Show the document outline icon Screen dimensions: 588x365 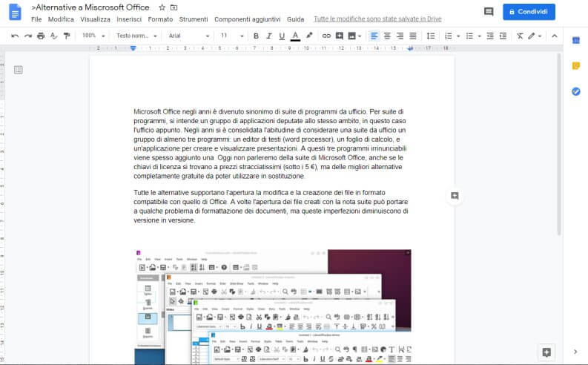(x=19, y=70)
